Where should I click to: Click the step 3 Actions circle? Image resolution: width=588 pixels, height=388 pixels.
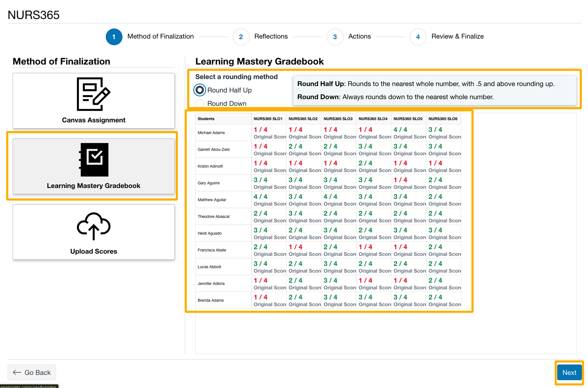[335, 37]
